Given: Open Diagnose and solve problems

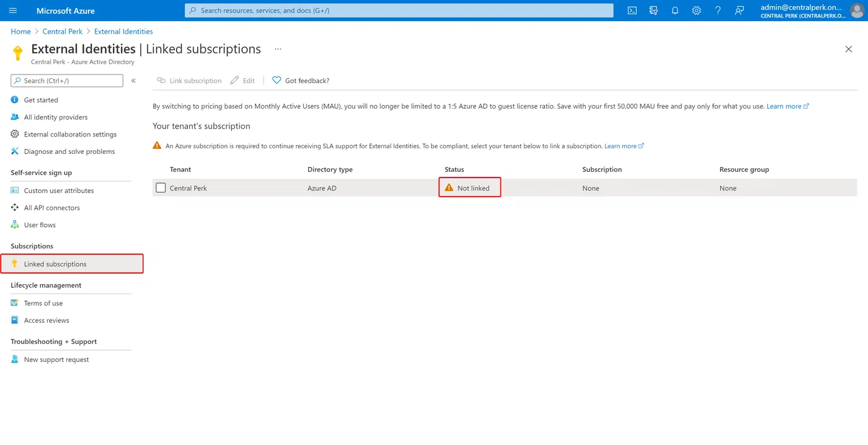Looking at the screenshot, I should (69, 151).
